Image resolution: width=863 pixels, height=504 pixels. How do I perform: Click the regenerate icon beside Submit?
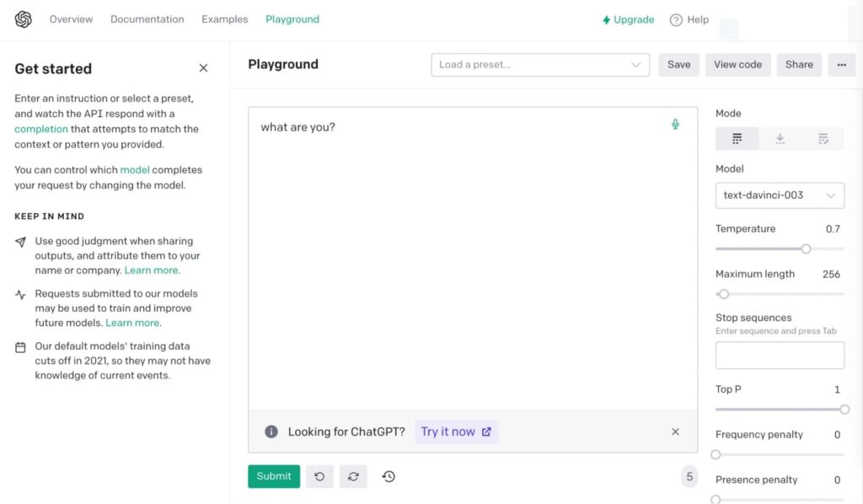click(353, 476)
